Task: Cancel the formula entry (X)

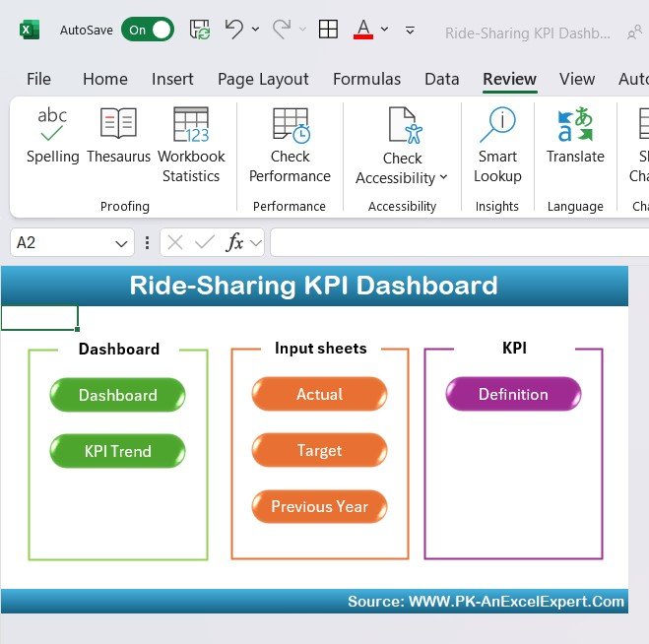Action: pos(175,242)
